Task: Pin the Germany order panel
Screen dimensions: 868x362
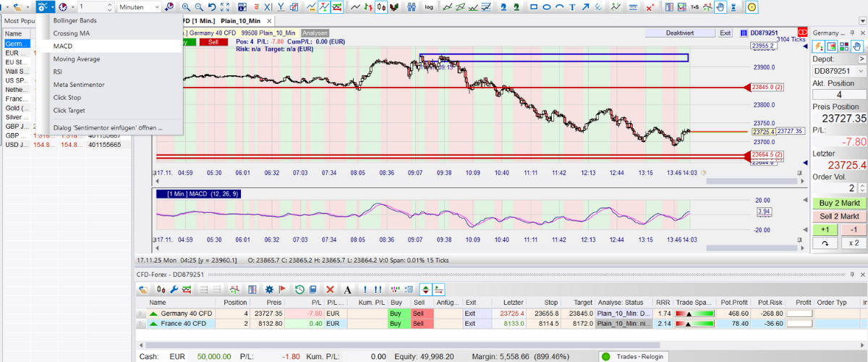Action: coord(851,33)
